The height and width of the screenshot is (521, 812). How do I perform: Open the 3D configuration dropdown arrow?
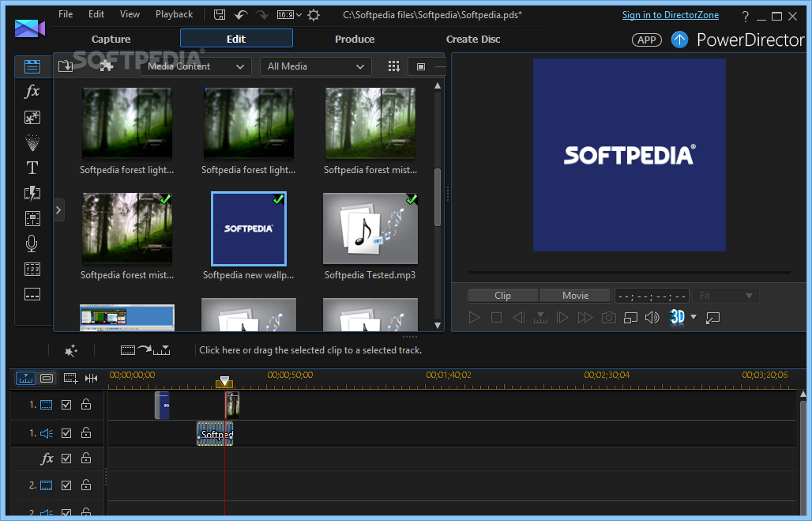[694, 317]
